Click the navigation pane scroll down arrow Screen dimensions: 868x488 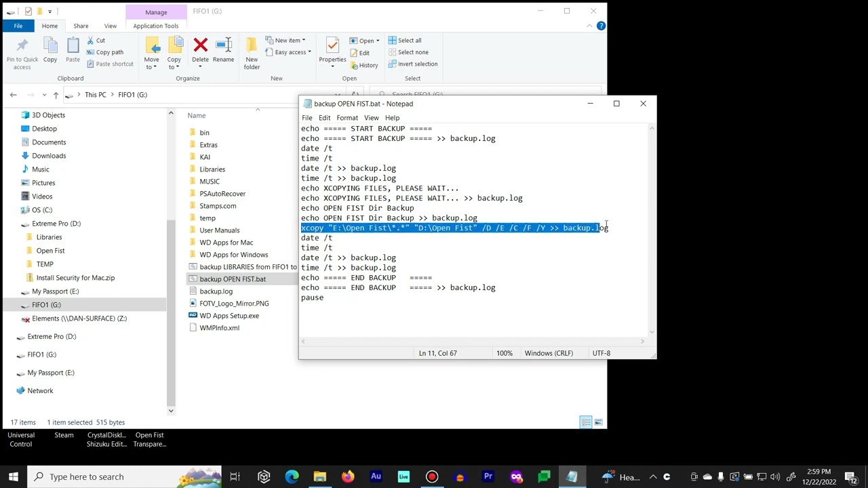[x=171, y=410]
